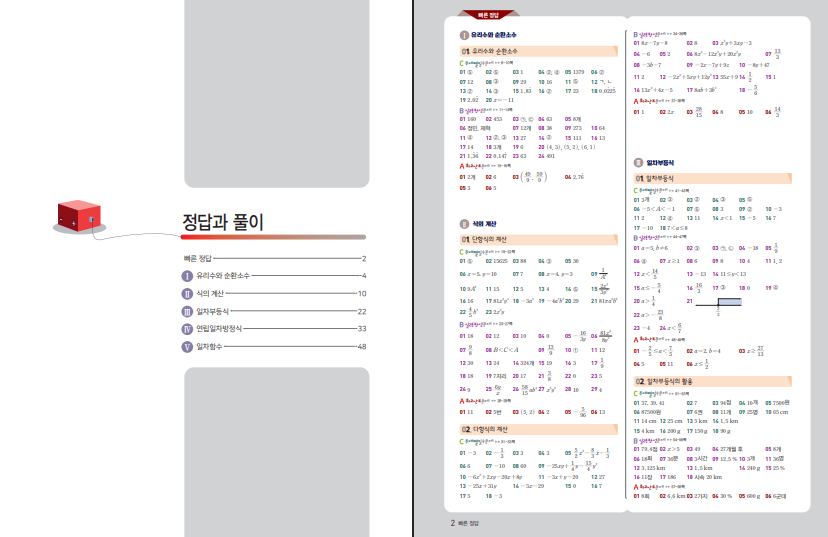Click page number 22 in the contents
828x537 pixels.
coord(362,311)
